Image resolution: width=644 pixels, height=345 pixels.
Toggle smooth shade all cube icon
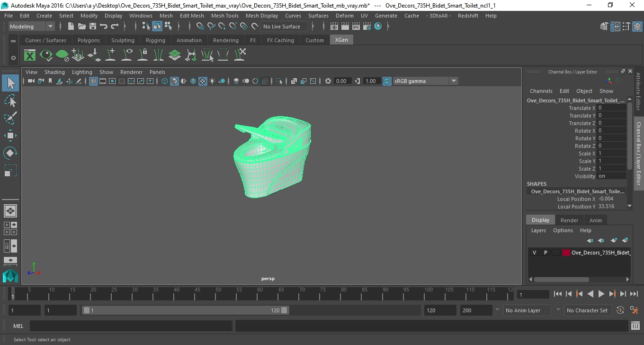pyautogui.click(x=174, y=81)
